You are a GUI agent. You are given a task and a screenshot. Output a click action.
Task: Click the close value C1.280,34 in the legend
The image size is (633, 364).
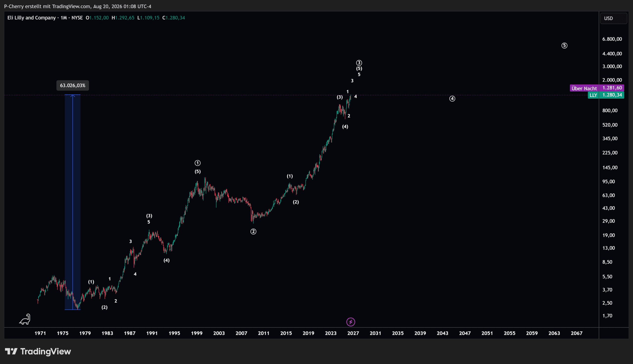174,18
